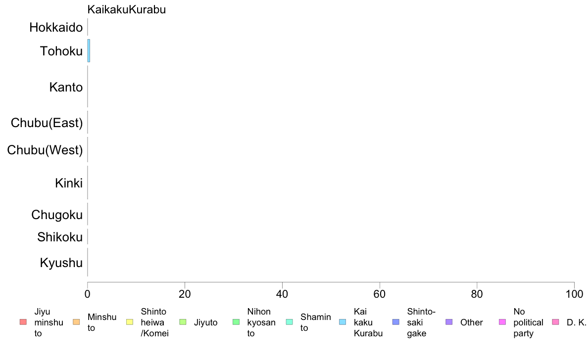Click the D. K. legend swatch
The image size is (588, 364).
click(556, 322)
